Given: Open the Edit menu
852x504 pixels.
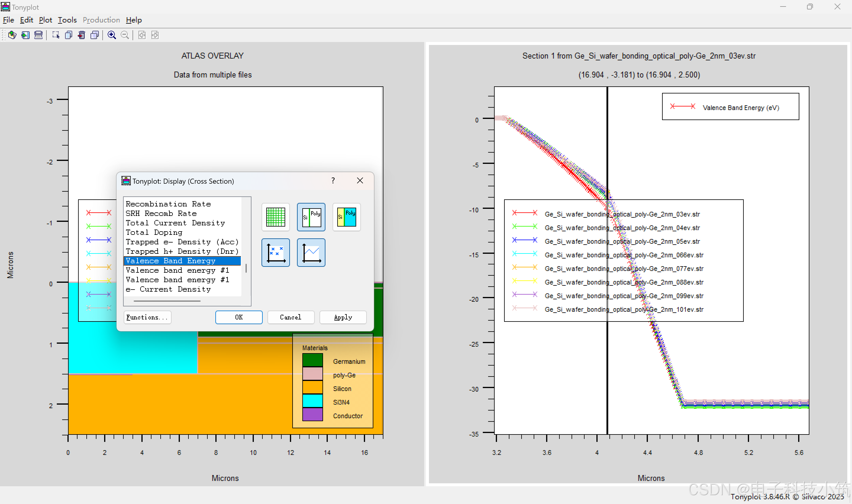Looking at the screenshot, I should (26, 20).
